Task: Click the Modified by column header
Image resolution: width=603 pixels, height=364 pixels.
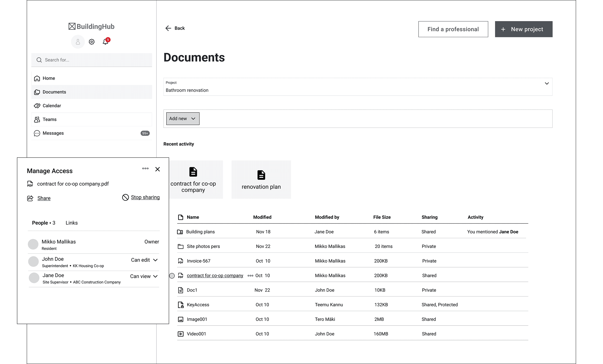Action: click(x=327, y=217)
